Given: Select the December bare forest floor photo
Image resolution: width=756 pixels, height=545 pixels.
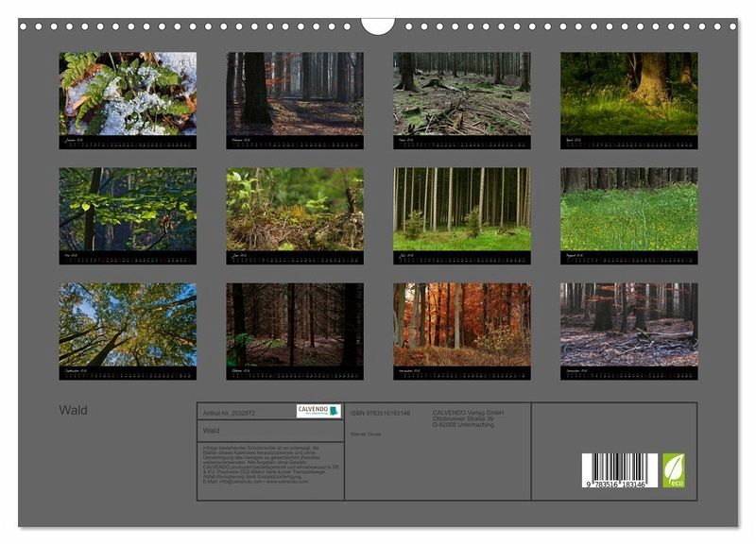Looking at the screenshot, I should pos(628,325).
